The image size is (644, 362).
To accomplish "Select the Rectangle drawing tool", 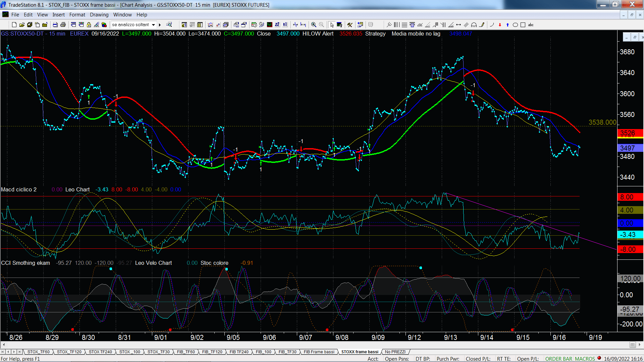I will coord(523,25).
